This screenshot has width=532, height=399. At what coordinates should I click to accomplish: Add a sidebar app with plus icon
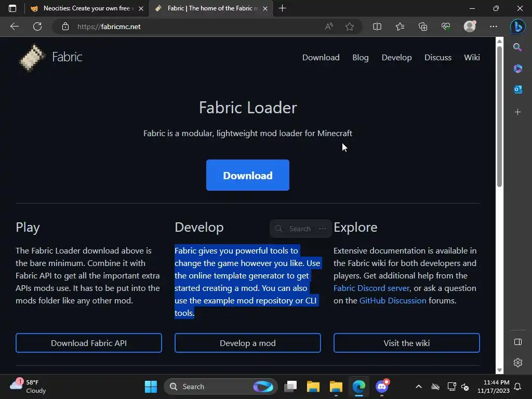[x=517, y=112]
